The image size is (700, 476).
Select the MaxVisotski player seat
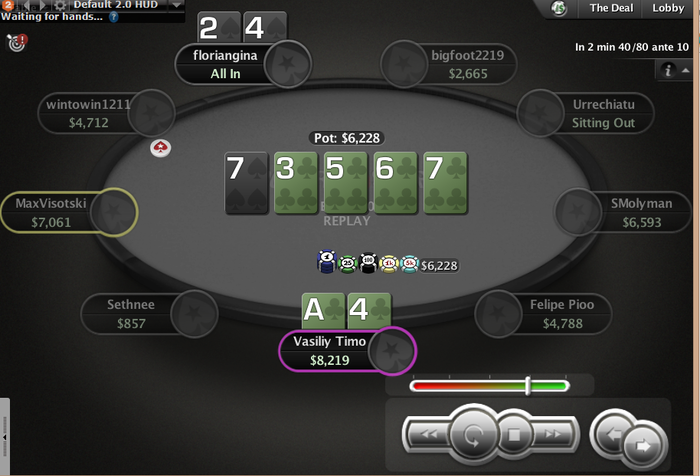point(69,212)
